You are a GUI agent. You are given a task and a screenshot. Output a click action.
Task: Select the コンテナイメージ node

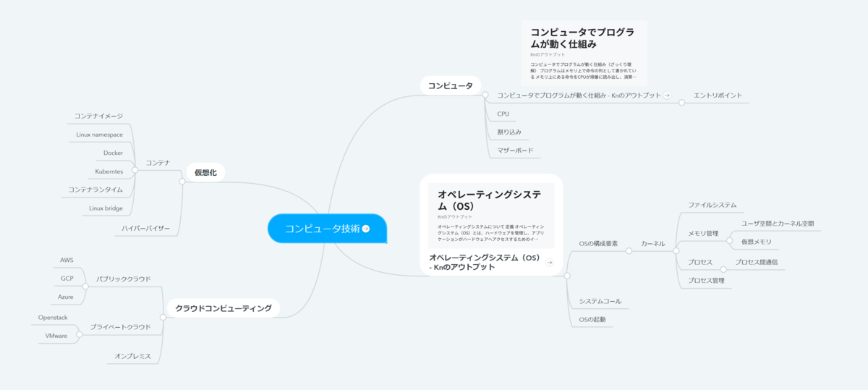pos(99,116)
